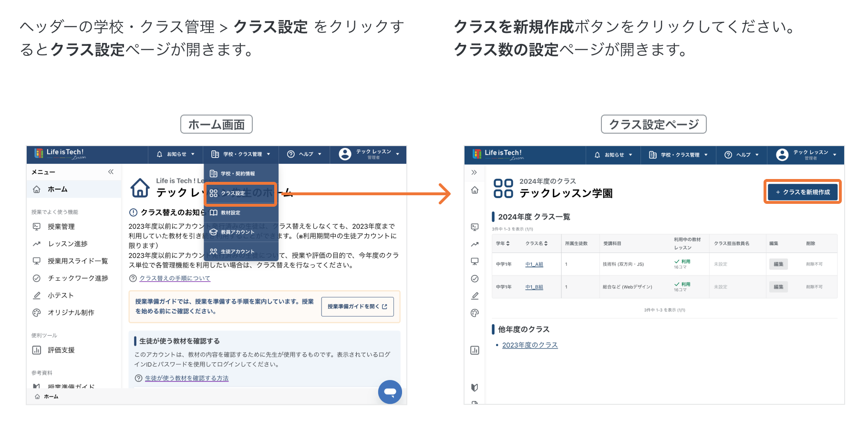The width and height of the screenshot is (868, 422).
Task: Click 編集 for the 中1_A組 row
Action: 778,264
